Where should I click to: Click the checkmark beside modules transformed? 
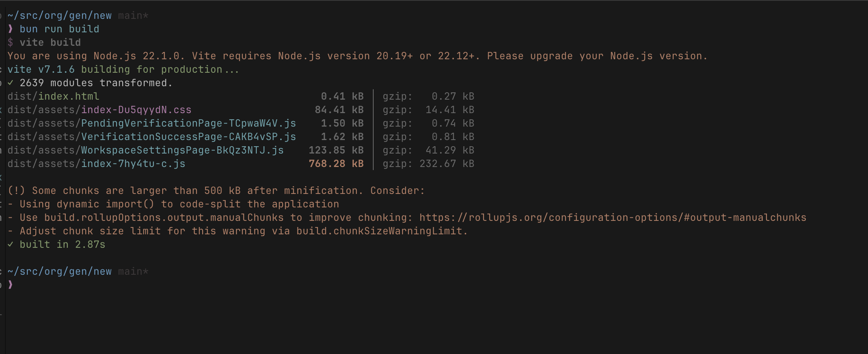(10, 83)
